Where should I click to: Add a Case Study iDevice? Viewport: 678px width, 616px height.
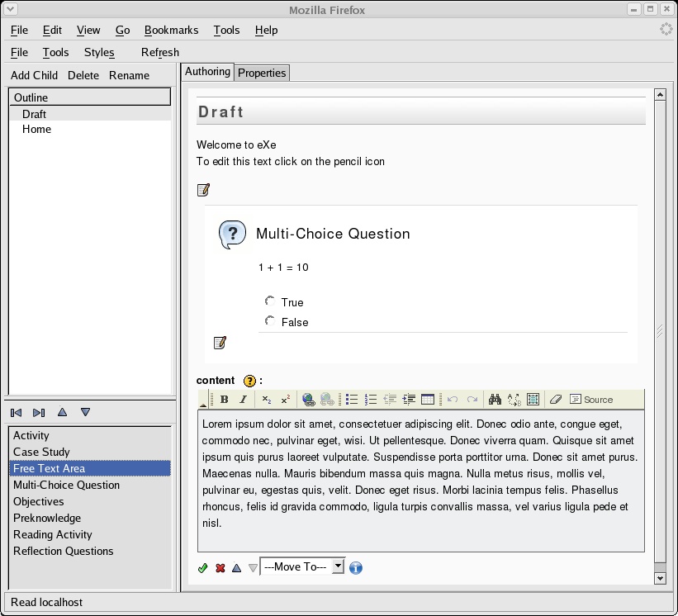pos(90,452)
